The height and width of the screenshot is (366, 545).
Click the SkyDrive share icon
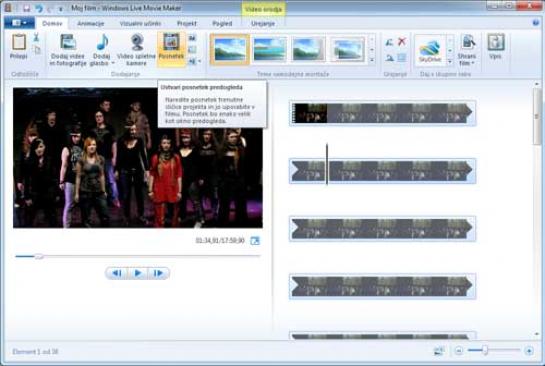point(430,51)
